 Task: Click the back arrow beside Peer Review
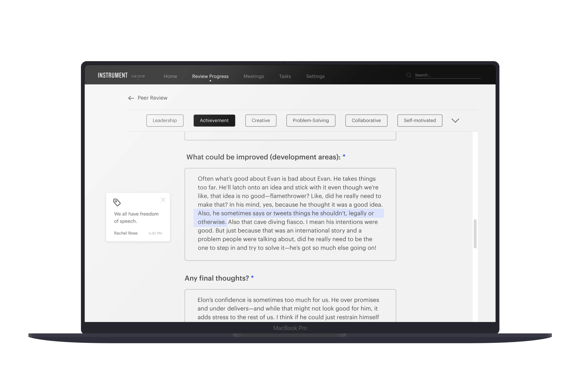(x=131, y=98)
